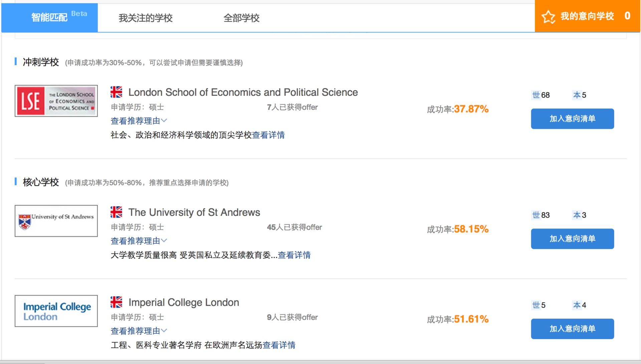
Task: Open Imperial College London title link
Action: [x=184, y=303]
